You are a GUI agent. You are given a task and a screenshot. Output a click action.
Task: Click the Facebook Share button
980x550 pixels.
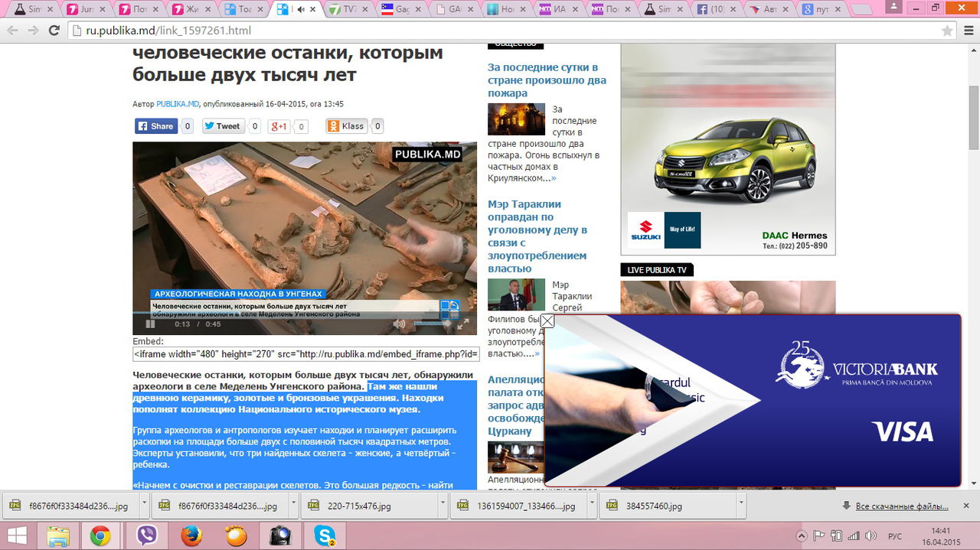tap(156, 126)
